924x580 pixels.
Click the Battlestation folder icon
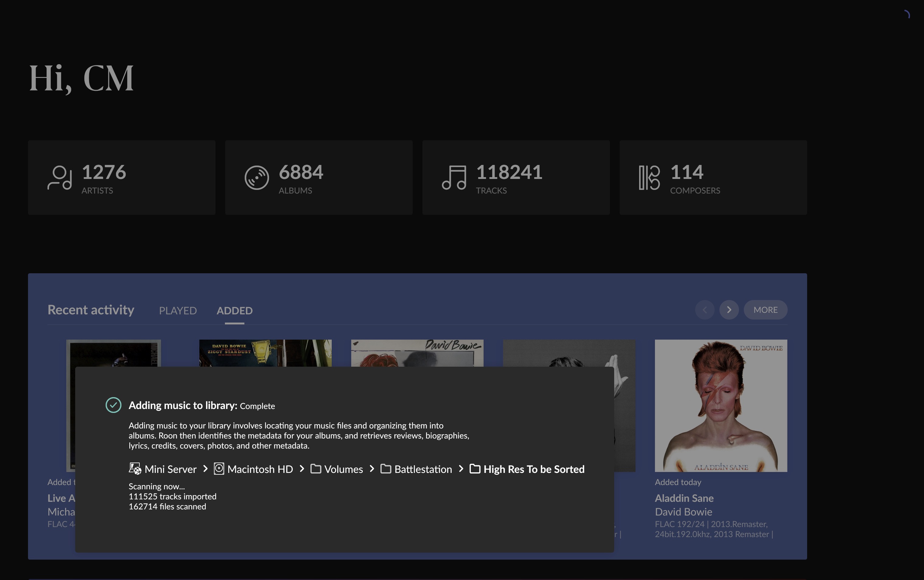[x=386, y=469]
